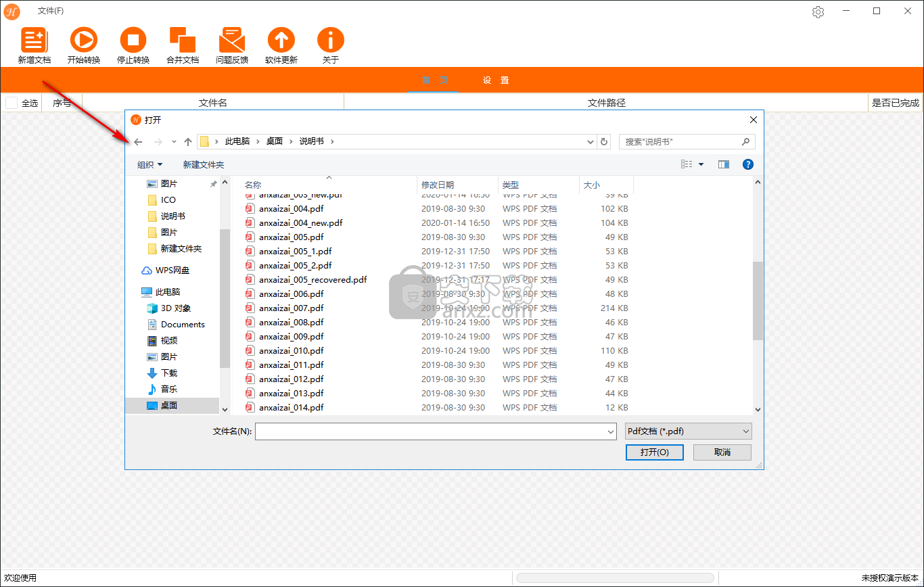Open 下载 folder in sidebar

pyautogui.click(x=162, y=373)
